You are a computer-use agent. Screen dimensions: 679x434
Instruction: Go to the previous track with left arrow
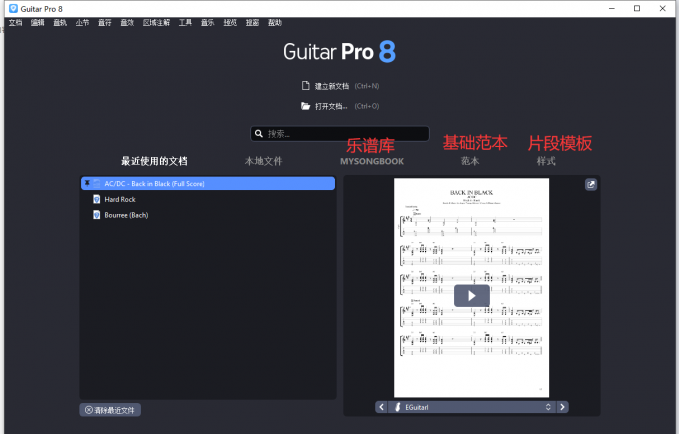pyautogui.click(x=381, y=407)
